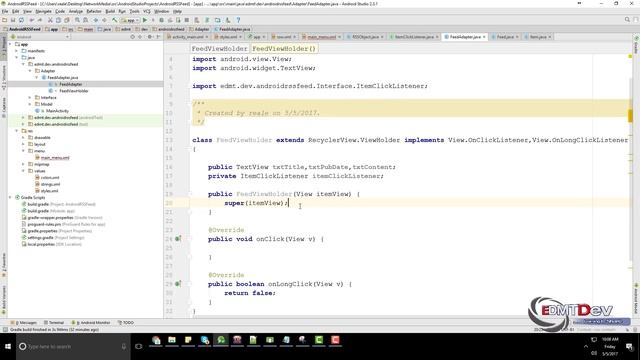Click the Replace toolbar icon

tap(85, 20)
